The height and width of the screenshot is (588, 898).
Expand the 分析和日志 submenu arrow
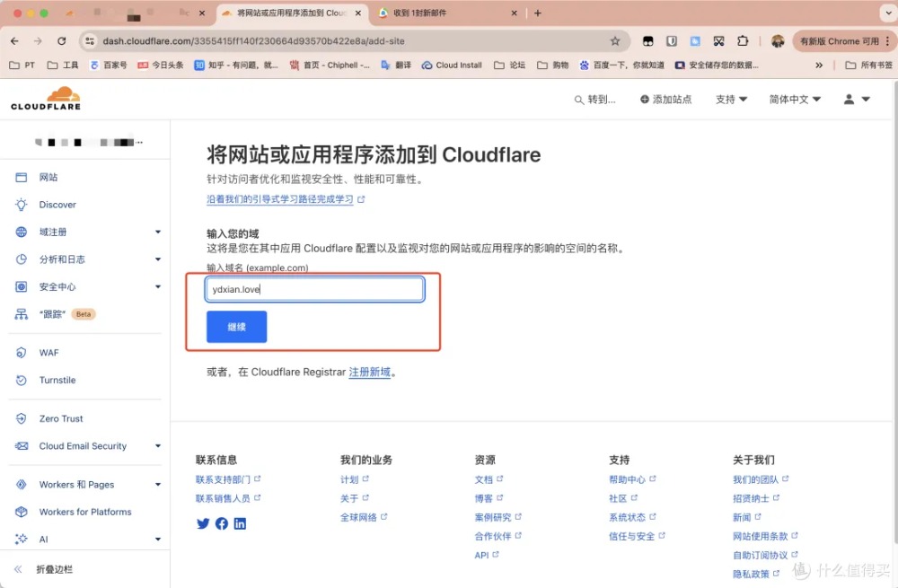pyautogui.click(x=158, y=259)
